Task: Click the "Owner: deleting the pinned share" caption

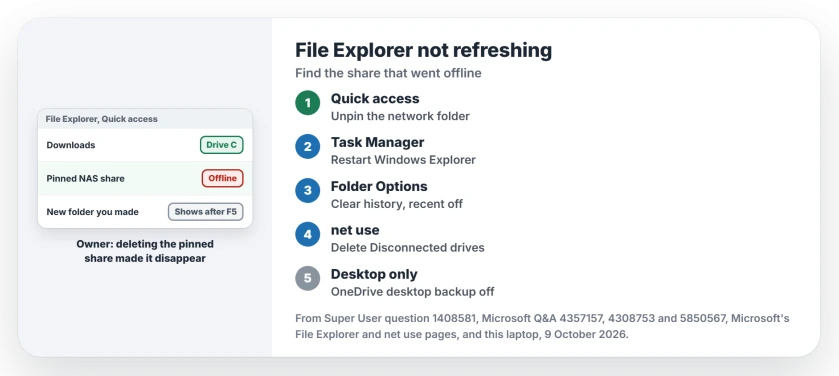Action: coord(145,251)
